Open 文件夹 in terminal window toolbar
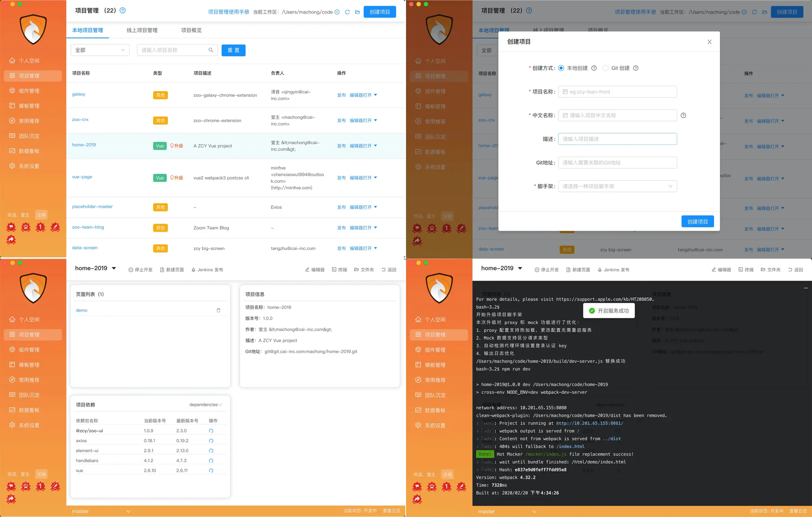The height and width of the screenshot is (517, 812). click(770, 270)
